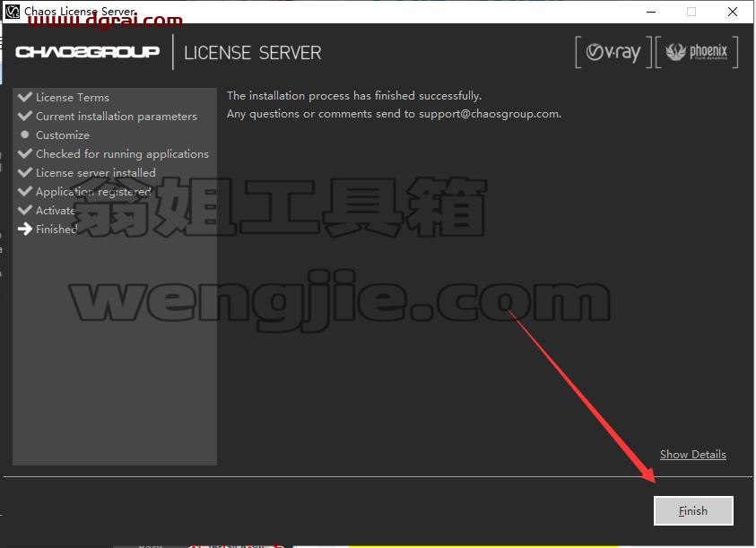Click the installation finished successfully message

pos(354,95)
